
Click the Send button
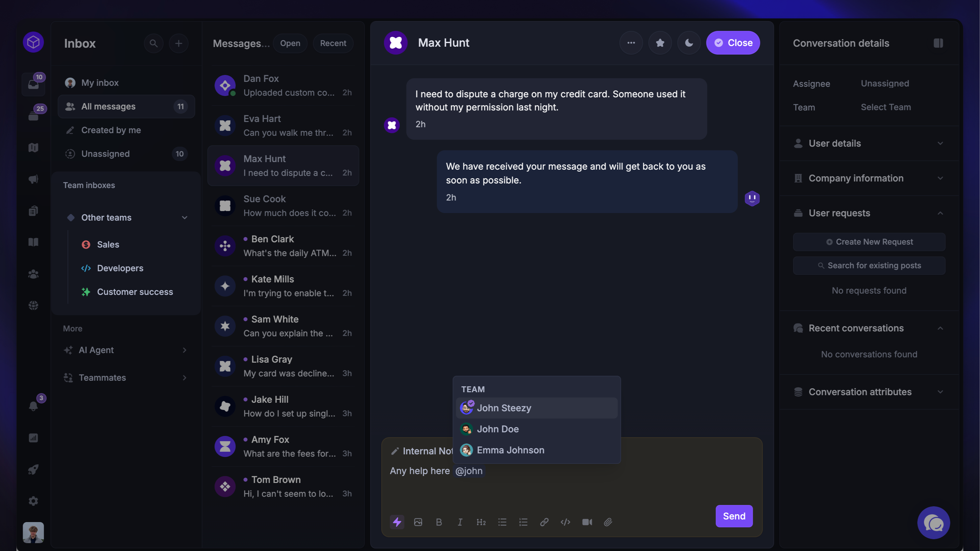734,516
